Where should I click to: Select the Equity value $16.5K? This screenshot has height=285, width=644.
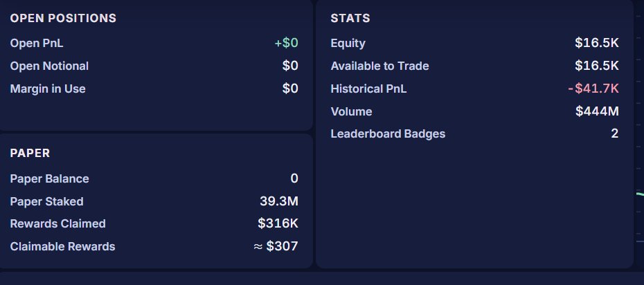(597, 43)
